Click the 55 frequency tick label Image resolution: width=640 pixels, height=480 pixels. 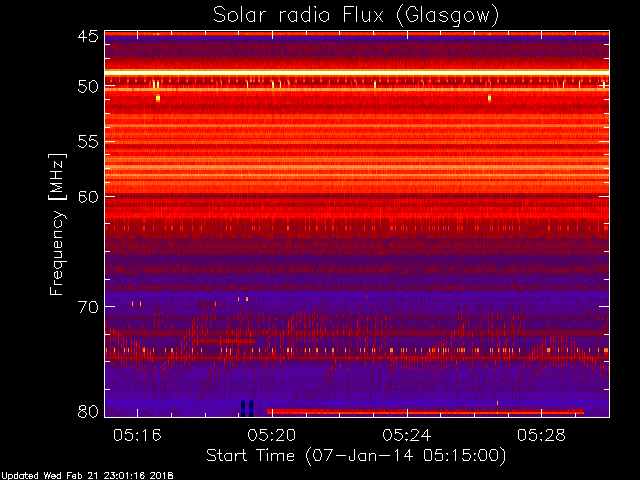click(88, 142)
